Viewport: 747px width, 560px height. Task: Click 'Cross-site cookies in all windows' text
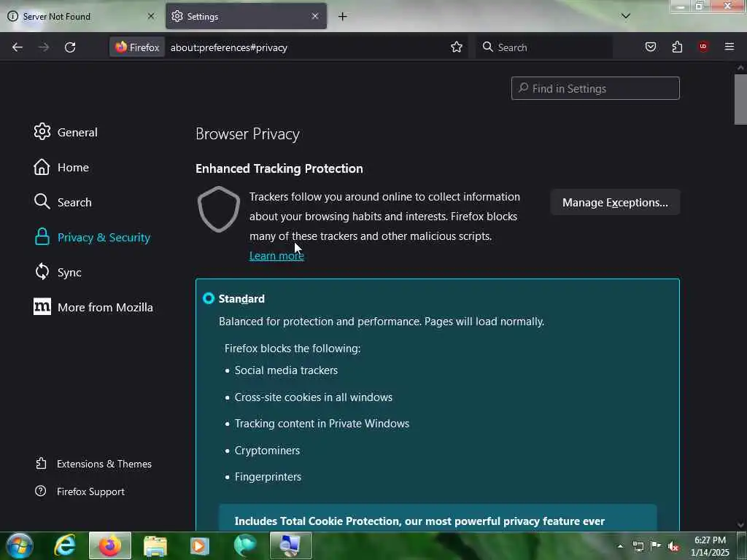314,397
